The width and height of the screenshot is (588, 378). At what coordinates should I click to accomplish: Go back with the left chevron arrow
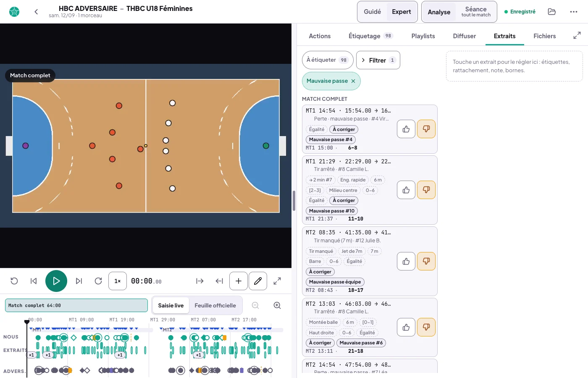tap(36, 12)
